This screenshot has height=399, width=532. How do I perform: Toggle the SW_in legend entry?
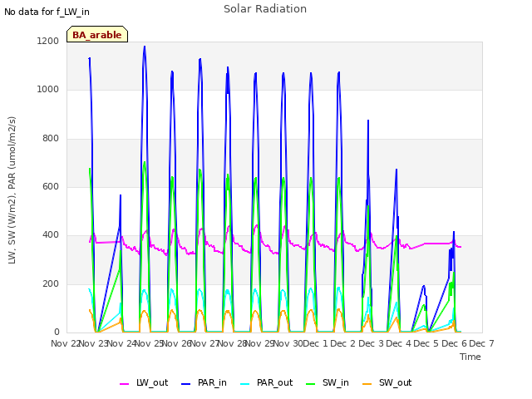(x=327, y=382)
